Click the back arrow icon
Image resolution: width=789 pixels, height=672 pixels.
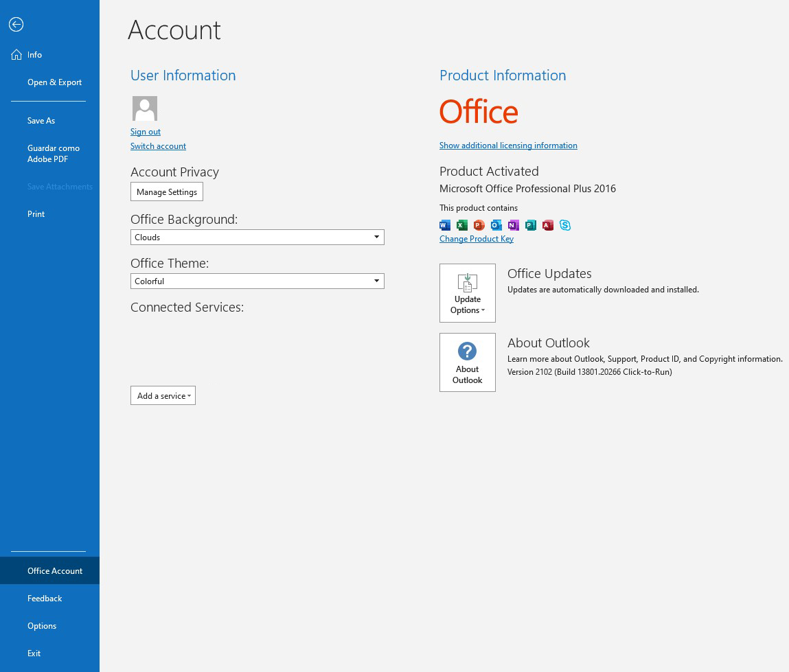pos(16,24)
